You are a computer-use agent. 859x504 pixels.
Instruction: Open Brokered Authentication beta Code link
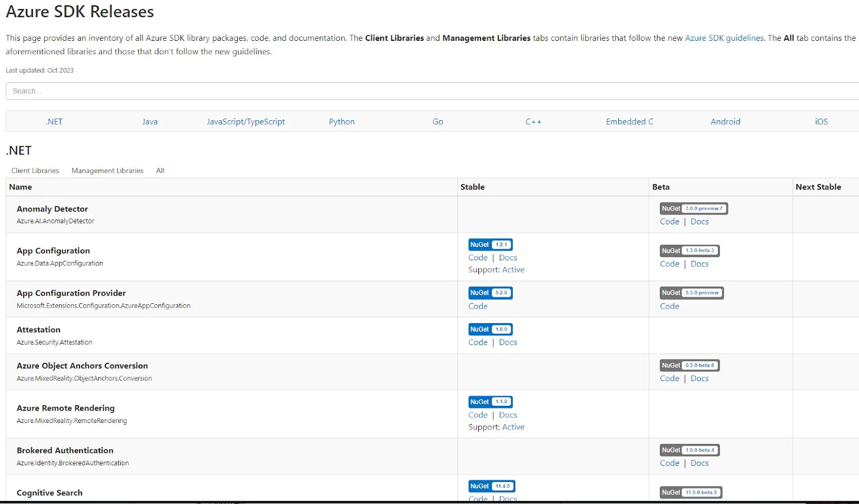669,463
